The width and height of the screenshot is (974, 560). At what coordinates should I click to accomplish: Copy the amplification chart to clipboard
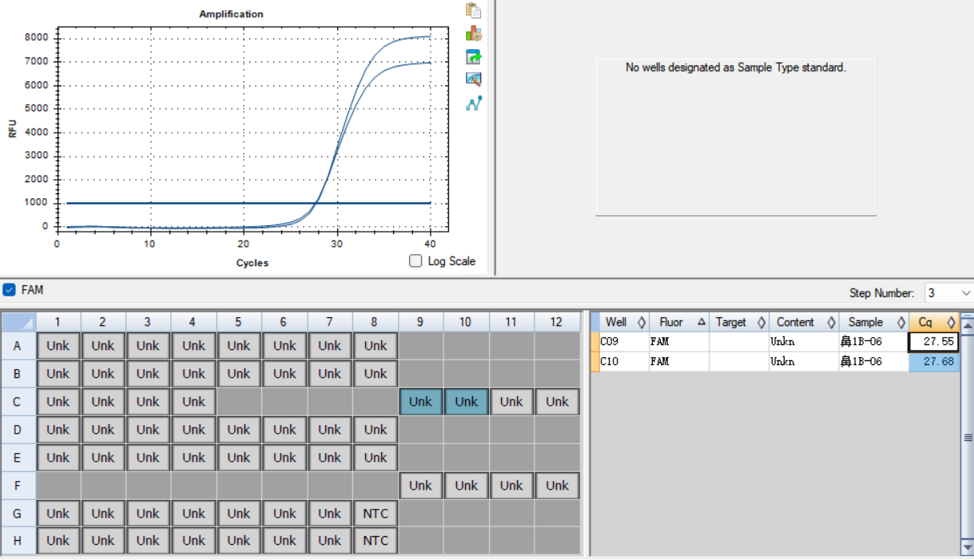(474, 10)
